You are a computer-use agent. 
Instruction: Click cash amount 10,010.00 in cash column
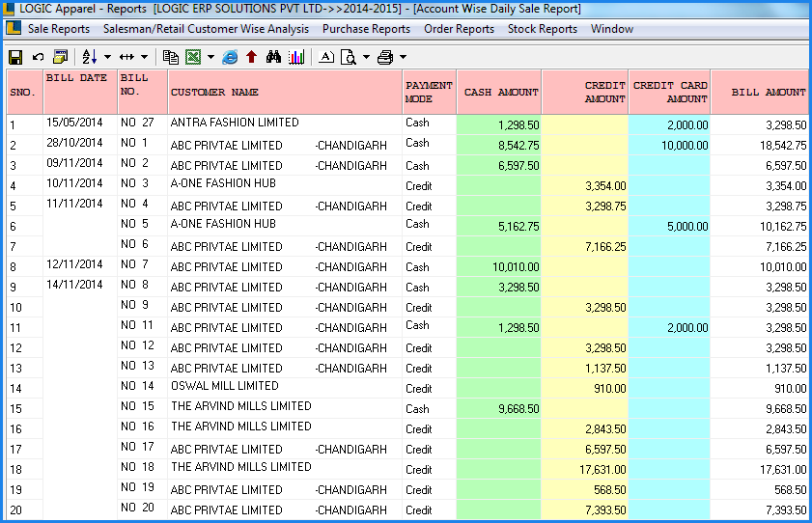pyautogui.click(x=516, y=267)
